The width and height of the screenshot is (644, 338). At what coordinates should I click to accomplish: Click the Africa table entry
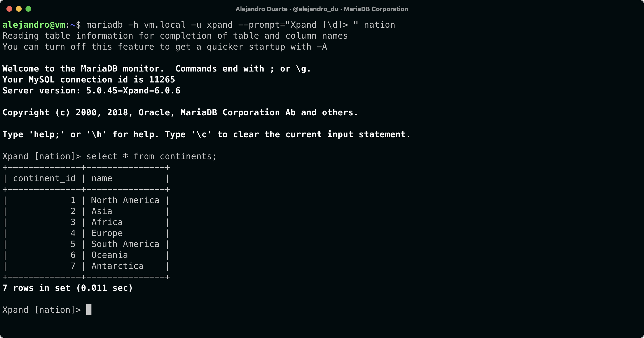pyautogui.click(x=107, y=222)
